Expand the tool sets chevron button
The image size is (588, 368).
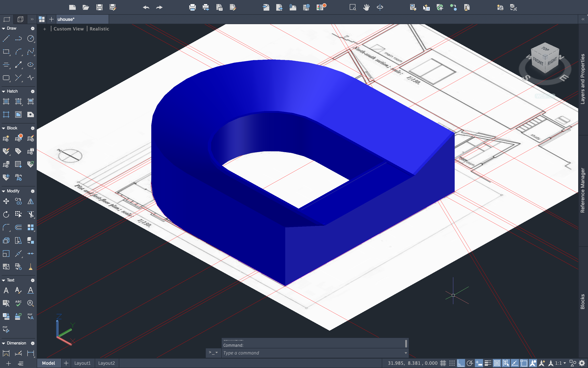(x=32, y=19)
